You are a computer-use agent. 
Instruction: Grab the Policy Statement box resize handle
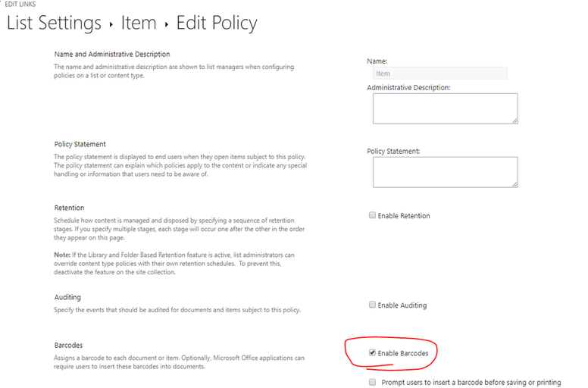coord(514,183)
